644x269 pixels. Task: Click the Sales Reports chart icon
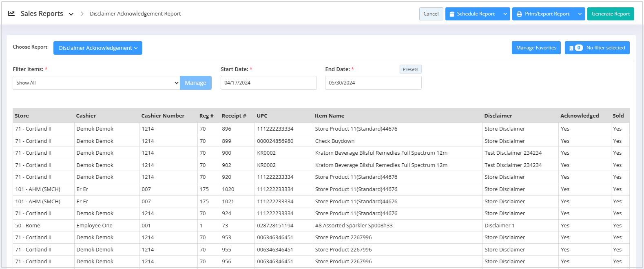tap(11, 13)
